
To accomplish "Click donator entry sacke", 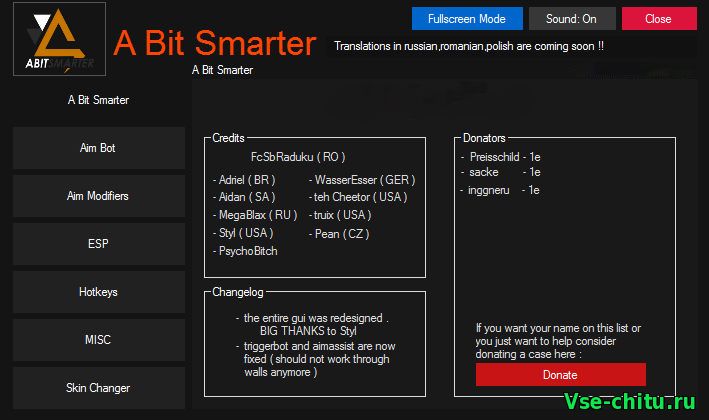I will click(x=501, y=172).
